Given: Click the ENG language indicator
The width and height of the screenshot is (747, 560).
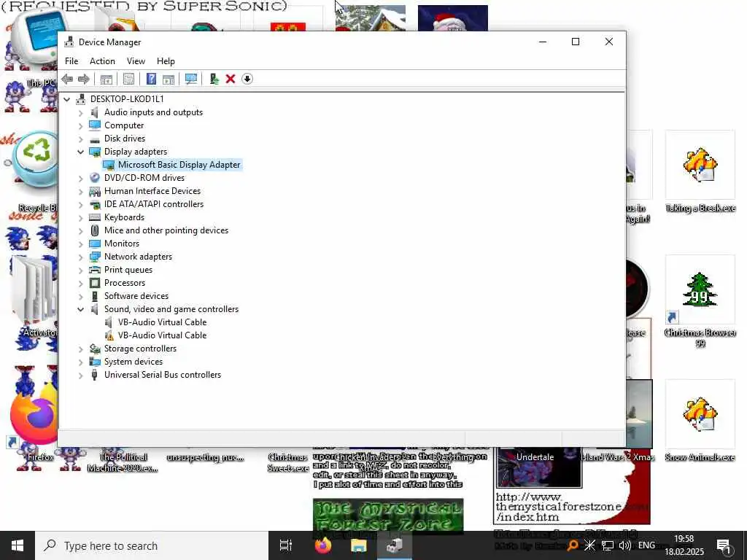Looking at the screenshot, I should coord(646,545).
